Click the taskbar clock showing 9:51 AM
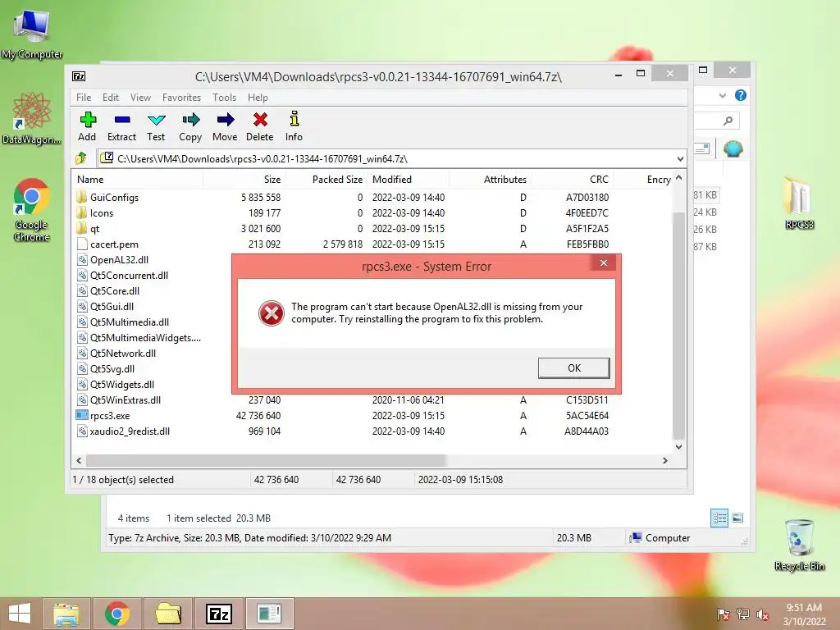Image resolution: width=840 pixels, height=630 pixels. point(804,614)
